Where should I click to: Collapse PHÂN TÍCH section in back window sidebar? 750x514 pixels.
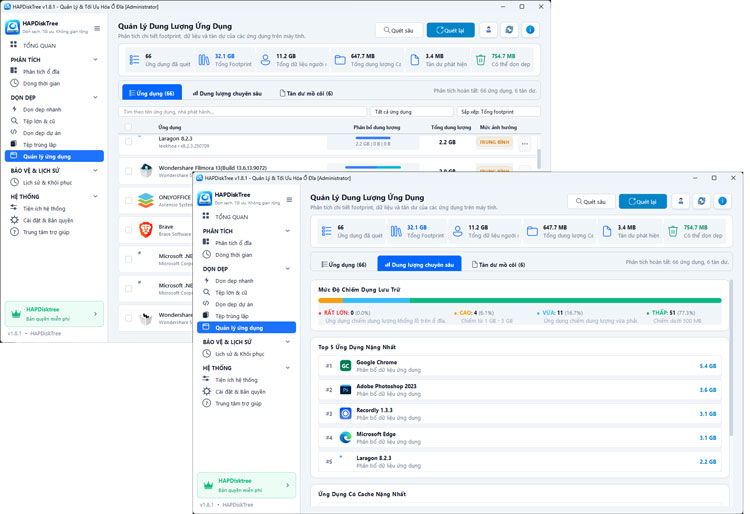[x=95, y=60]
